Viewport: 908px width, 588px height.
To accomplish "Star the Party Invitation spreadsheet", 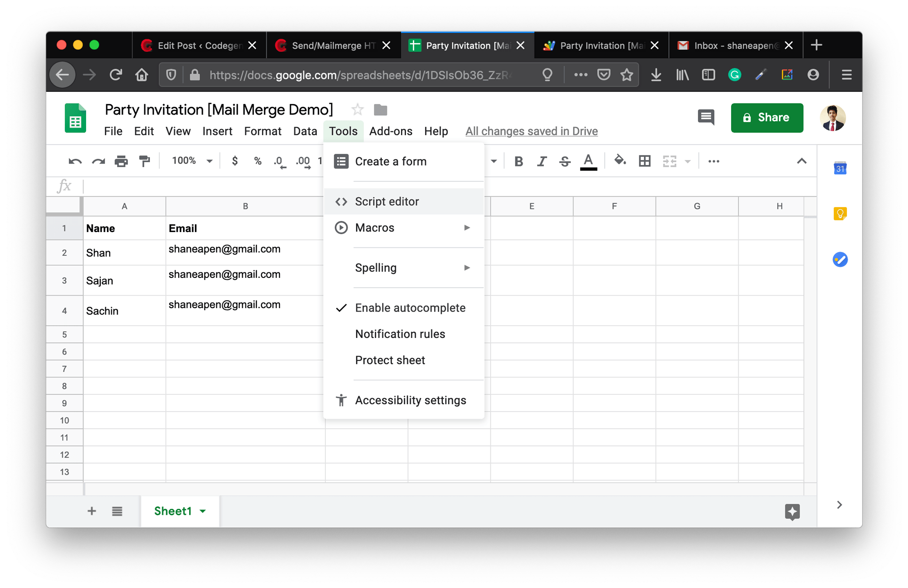I will click(x=358, y=110).
